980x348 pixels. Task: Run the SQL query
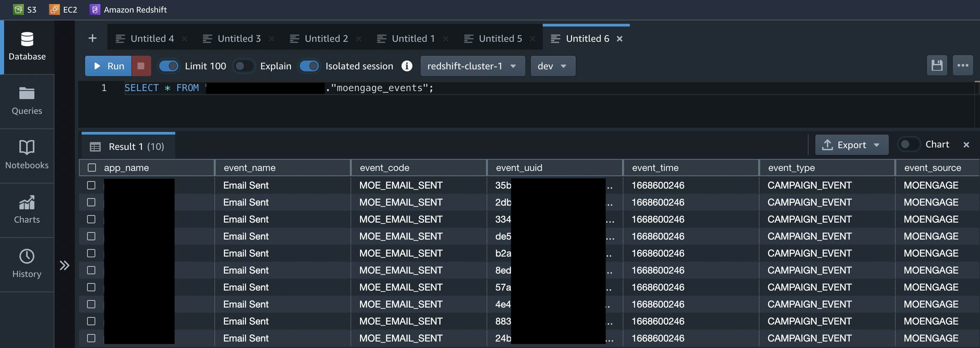(110, 66)
